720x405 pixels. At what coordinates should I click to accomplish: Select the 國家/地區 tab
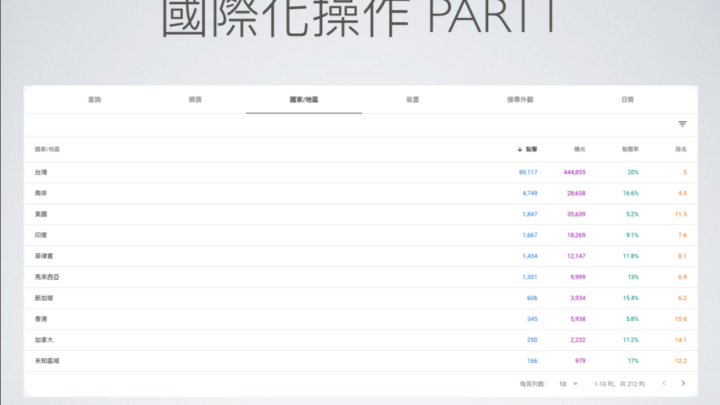pyautogui.click(x=304, y=100)
